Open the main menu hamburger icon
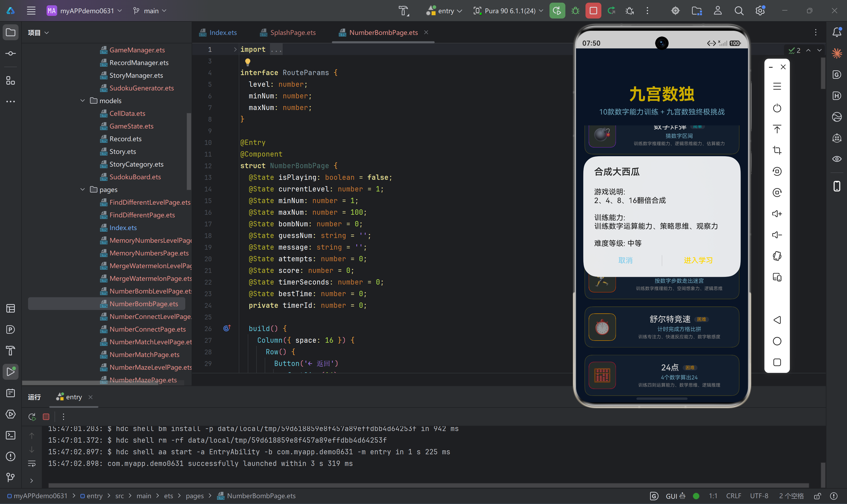Screen dimensions: 847x504 (x=31, y=11)
